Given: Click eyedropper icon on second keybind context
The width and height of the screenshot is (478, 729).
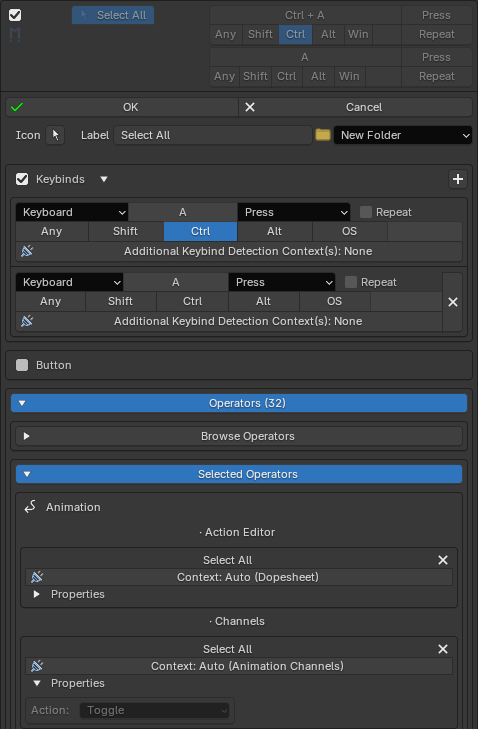Looking at the screenshot, I should pos(27,321).
